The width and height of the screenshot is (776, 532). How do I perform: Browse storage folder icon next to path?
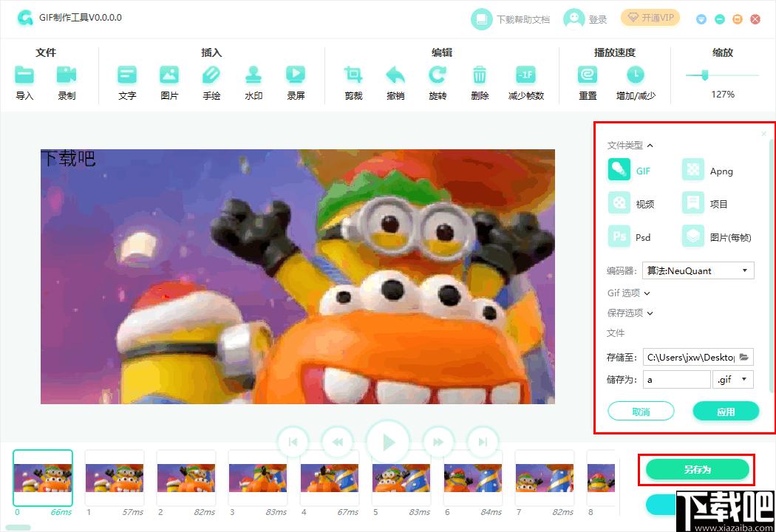click(x=743, y=357)
